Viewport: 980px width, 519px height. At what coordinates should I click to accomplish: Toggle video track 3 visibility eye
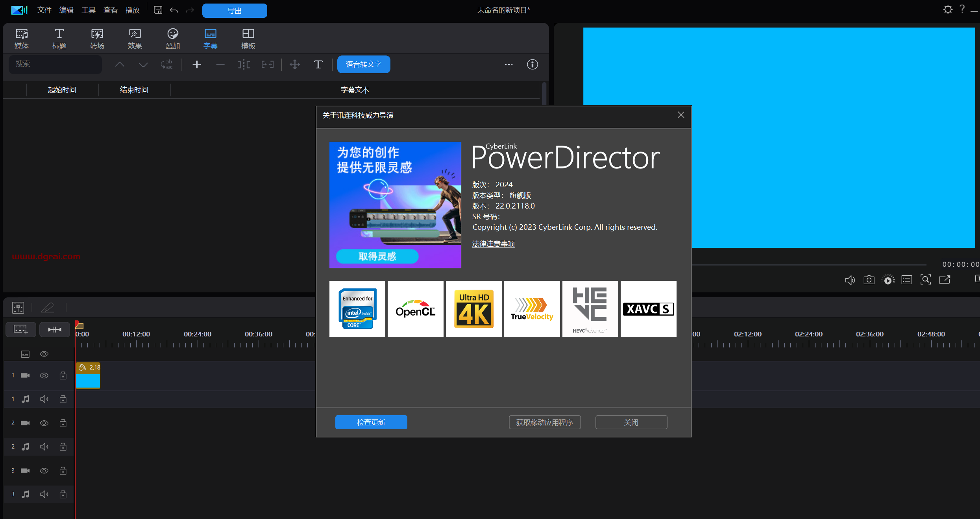point(44,471)
